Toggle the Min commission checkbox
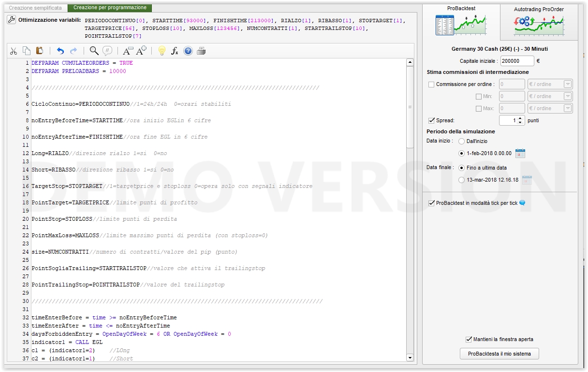This screenshot has height=372, width=588. coord(479,96)
